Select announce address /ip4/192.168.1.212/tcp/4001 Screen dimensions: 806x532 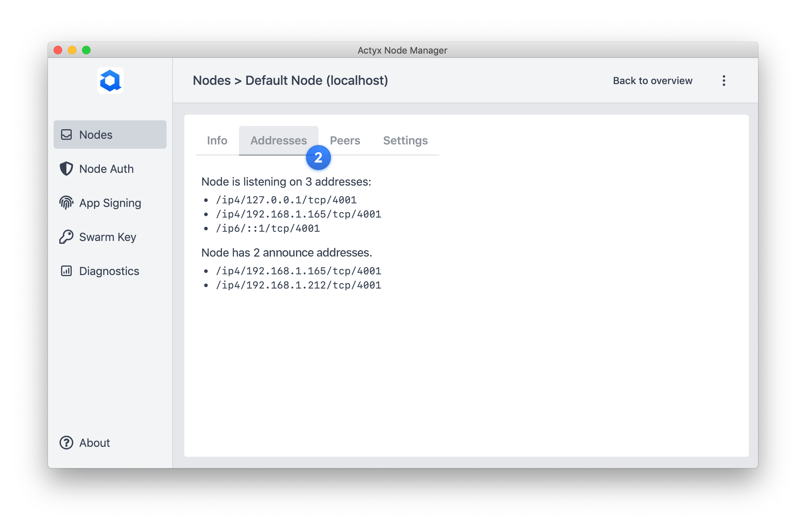(x=299, y=285)
